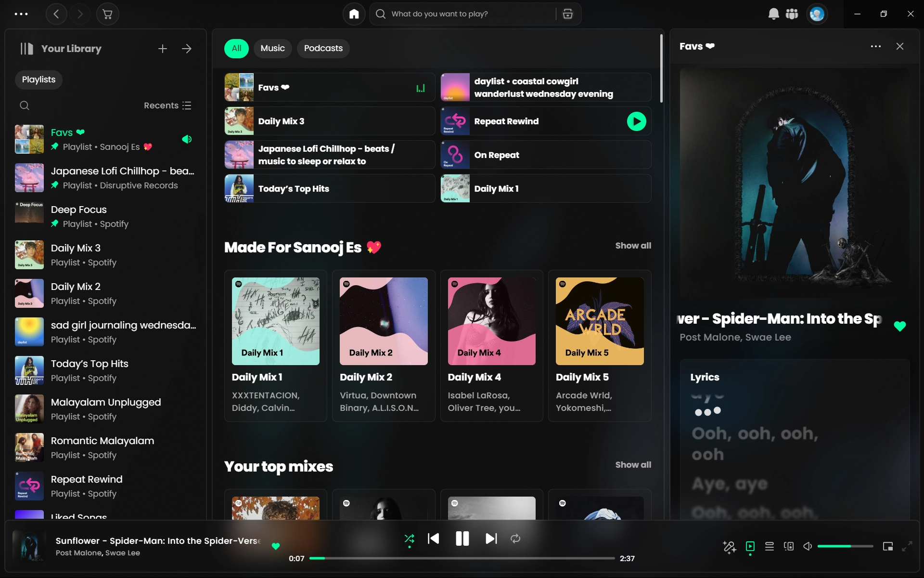Open the three-dots menu in Favs panel
924x578 pixels.
[875, 46]
